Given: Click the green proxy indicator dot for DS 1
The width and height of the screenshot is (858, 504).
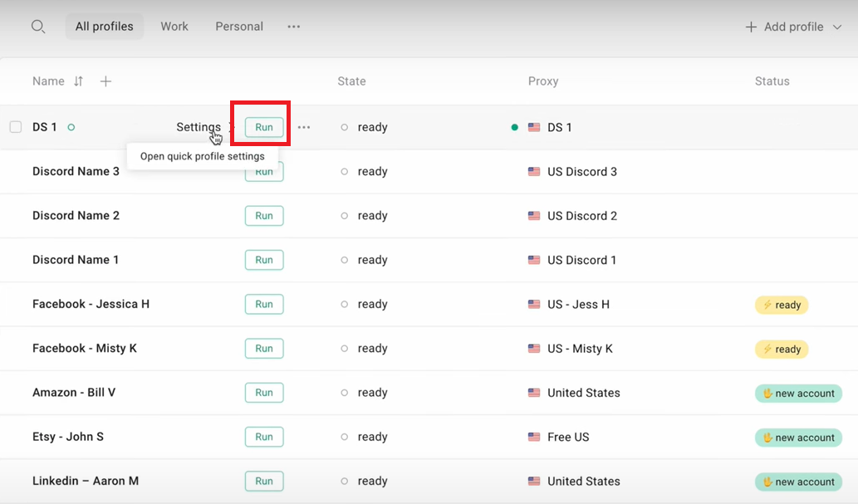Looking at the screenshot, I should pos(514,127).
